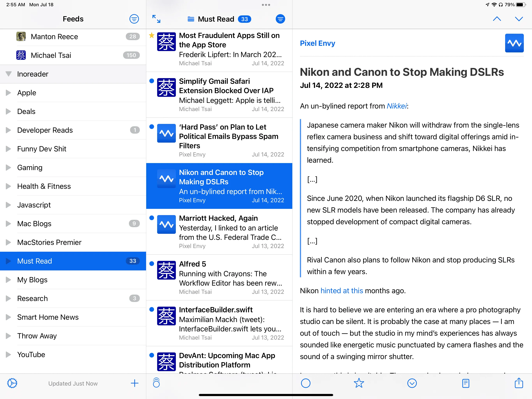Screen dimensions: 532x399
Task: Tap the location arrow in status bar
Action: tap(487, 4)
